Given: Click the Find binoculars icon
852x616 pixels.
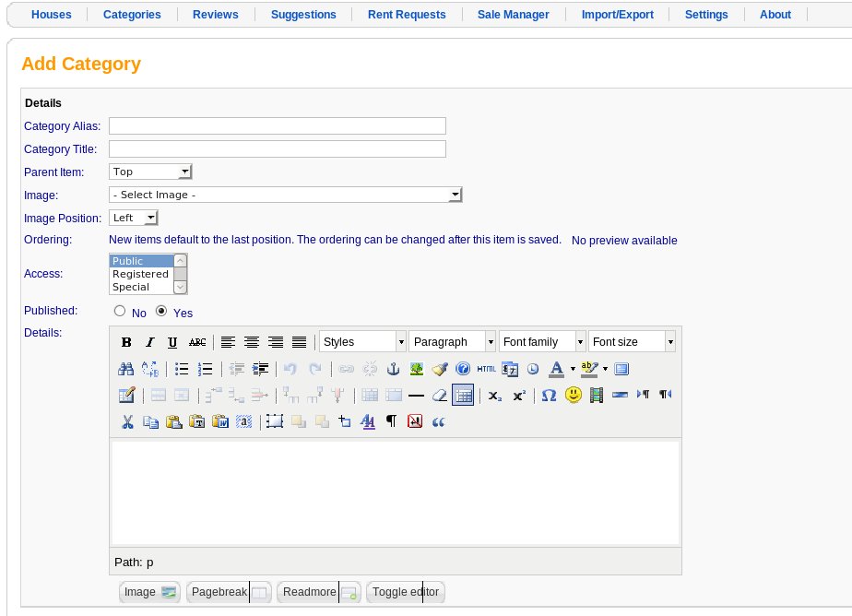Looking at the screenshot, I should pyautogui.click(x=126, y=370).
